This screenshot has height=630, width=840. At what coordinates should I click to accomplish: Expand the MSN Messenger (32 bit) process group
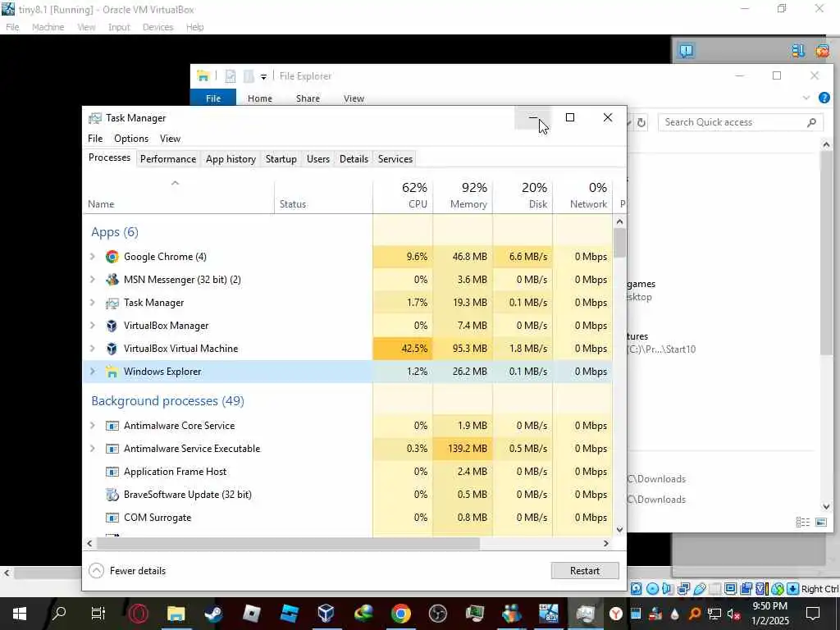coord(92,280)
